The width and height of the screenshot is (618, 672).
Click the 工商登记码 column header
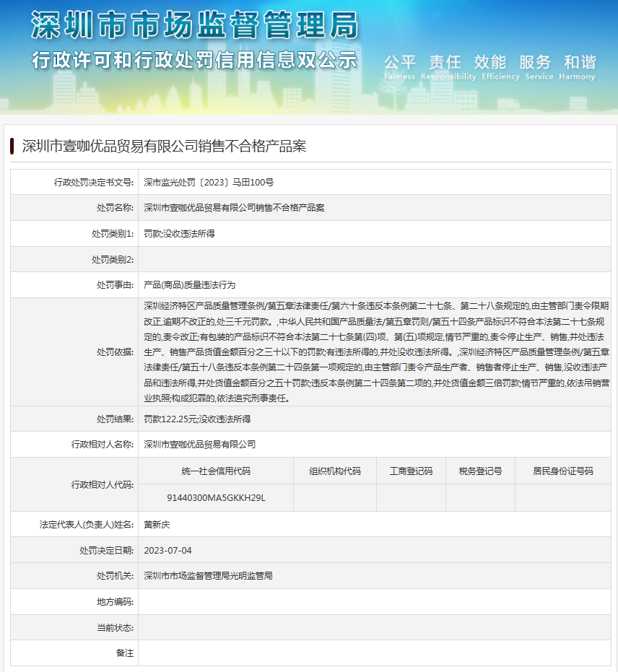pyautogui.click(x=412, y=471)
